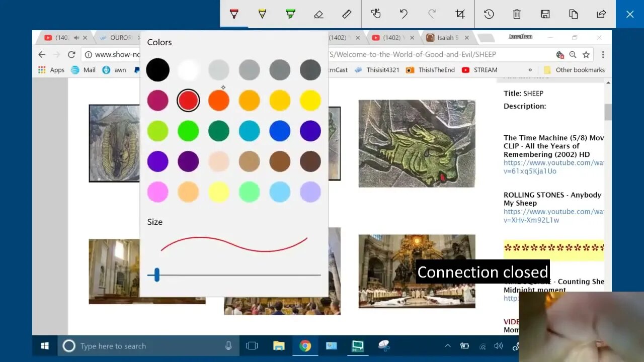Select the bright green swatch
This screenshot has width=644, height=362.
click(188, 131)
